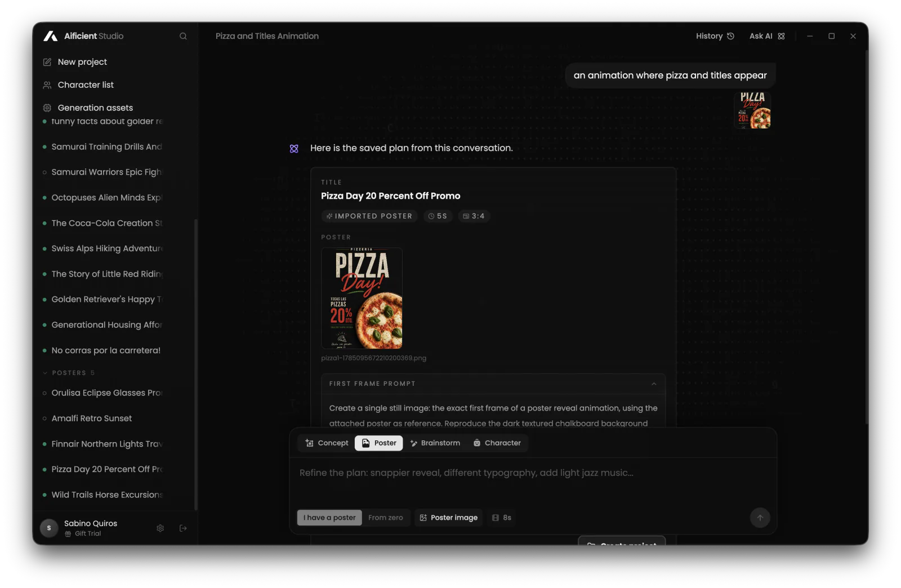Open the Ask AI assistant
Screen dimensions: 901x588
(x=767, y=36)
